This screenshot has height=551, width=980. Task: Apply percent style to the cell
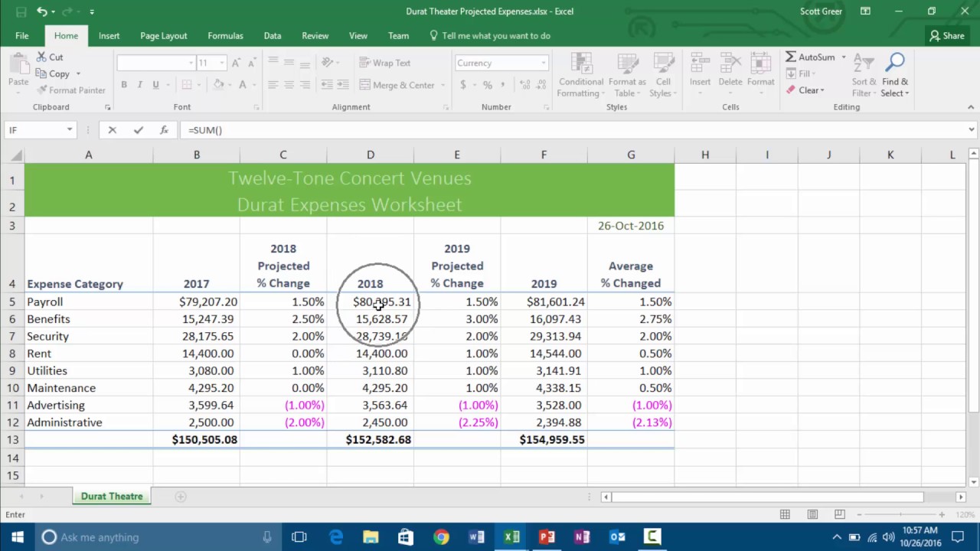487,85
